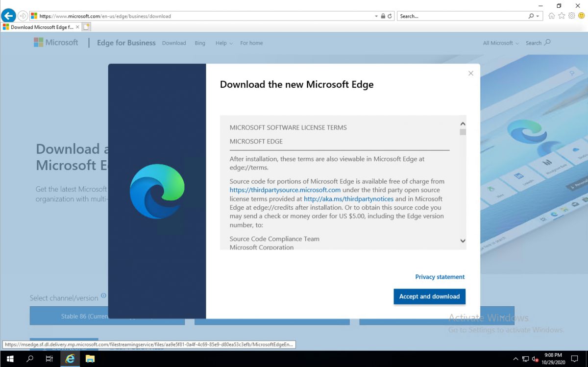Expand the search provider dropdown arrow

[538, 16]
